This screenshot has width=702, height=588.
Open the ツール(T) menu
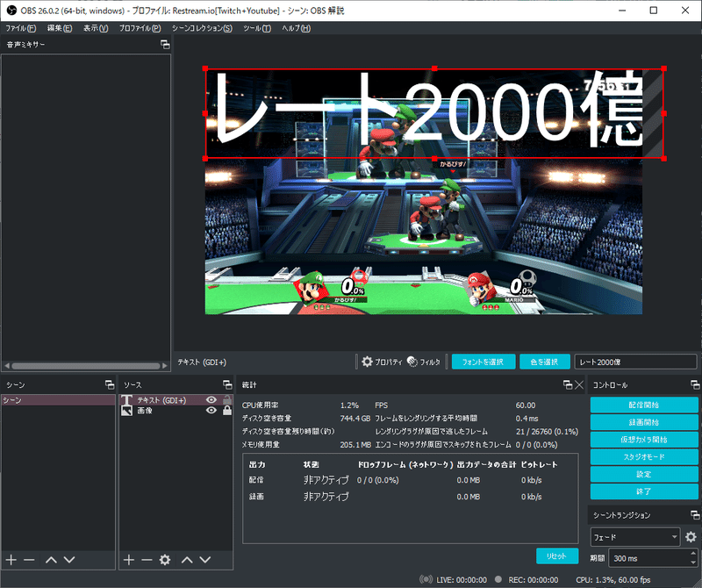[257, 28]
